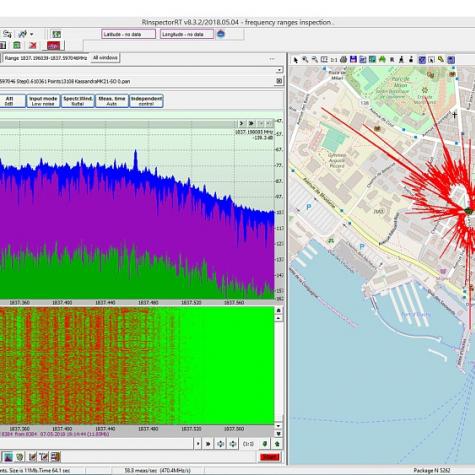Click the Input mode Low noise button
The height and width of the screenshot is (475, 475).
pos(43,101)
